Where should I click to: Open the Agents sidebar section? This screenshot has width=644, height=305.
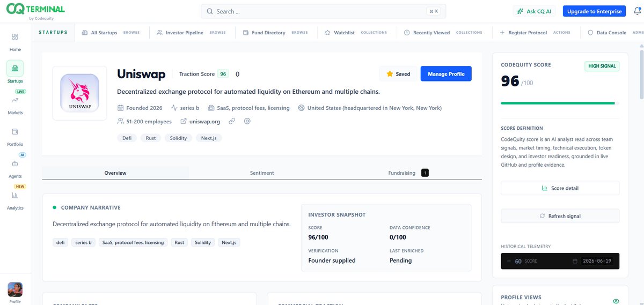point(15,168)
